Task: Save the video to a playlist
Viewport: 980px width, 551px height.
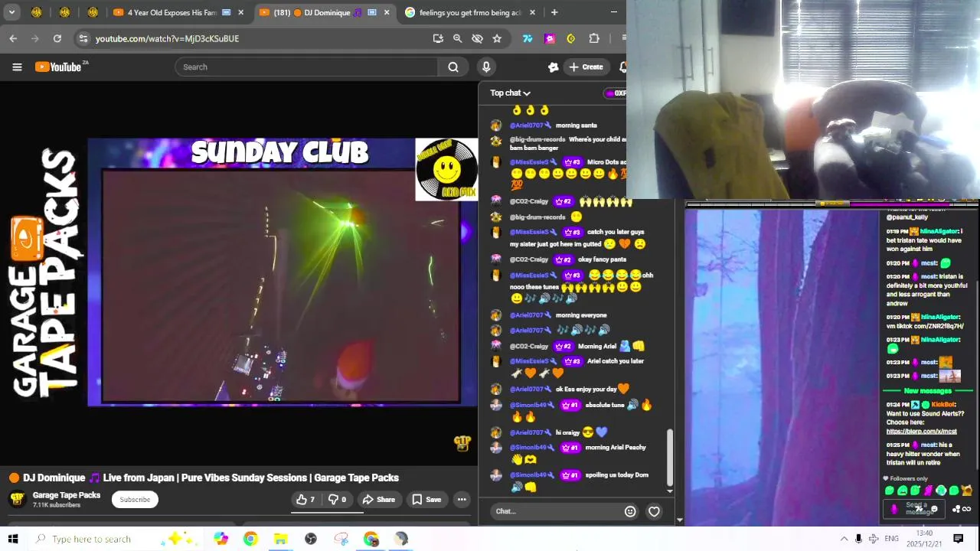Action: click(x=426, y=500)
